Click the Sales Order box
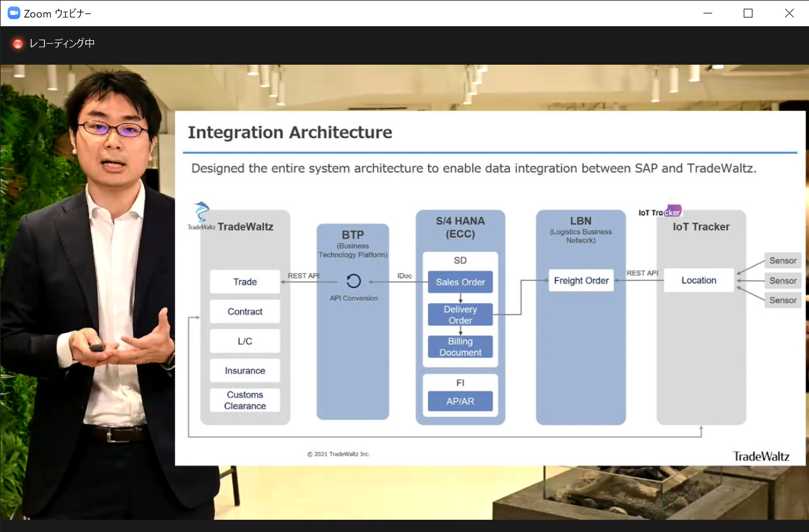This screenshot has width=809, height=532. click(460, 282)
